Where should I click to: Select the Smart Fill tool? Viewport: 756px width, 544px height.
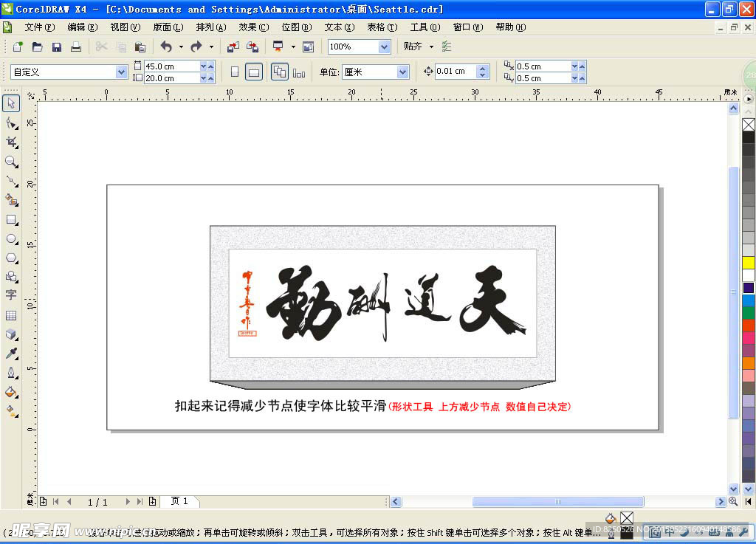(11, 199)
